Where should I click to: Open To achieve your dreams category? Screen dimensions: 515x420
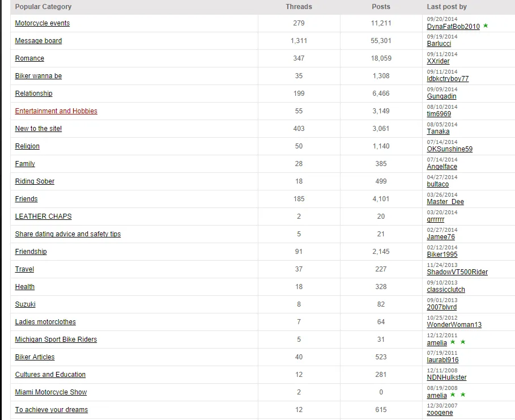[x=52, y=410]
